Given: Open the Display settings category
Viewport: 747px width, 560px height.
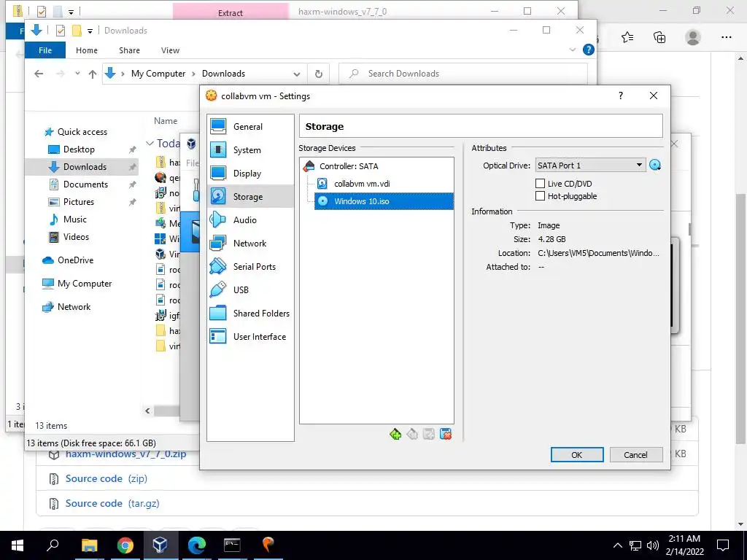Looking at the screenshot, I should coord(250,174).
